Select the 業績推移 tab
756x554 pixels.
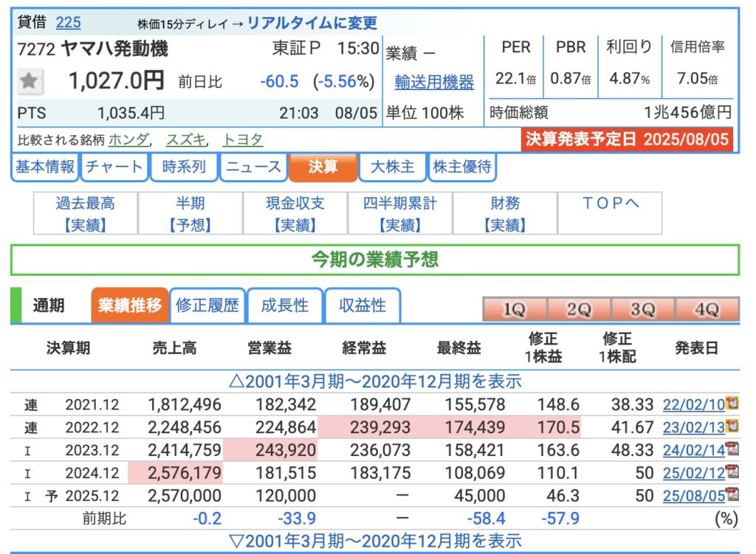point(130,305)
